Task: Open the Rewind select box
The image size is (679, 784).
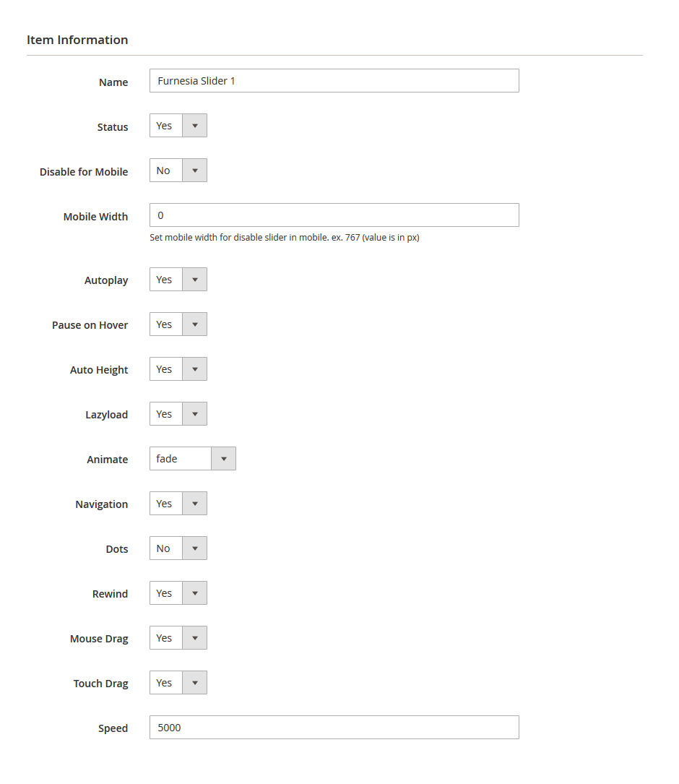Action: click(178, 593)
